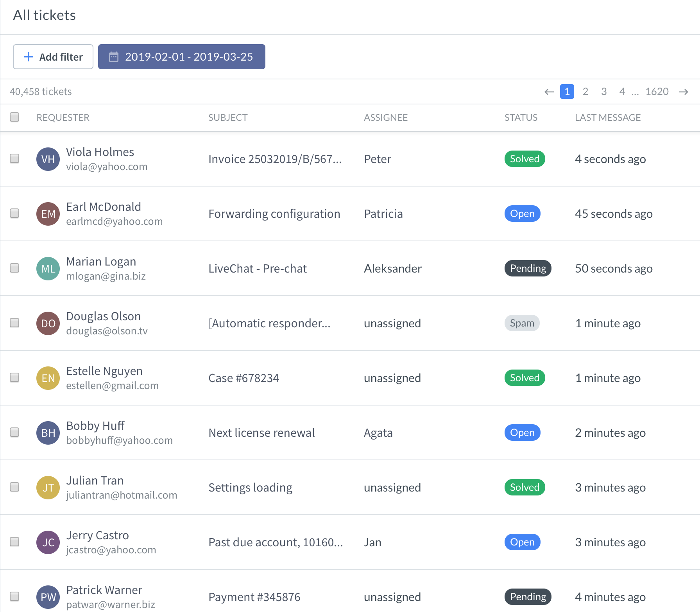Sort tickets by the STATUS column
The height and width of the screenshot is (612, 700).
[521, 117]
